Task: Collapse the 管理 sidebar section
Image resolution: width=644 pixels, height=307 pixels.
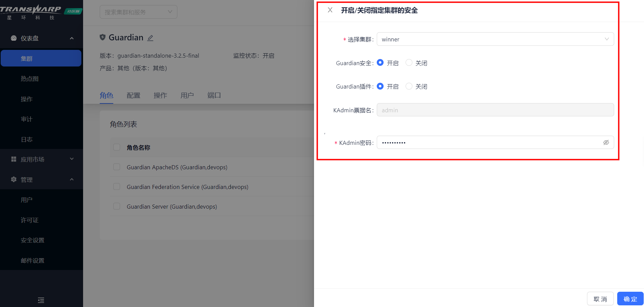Action: (72, 179)
